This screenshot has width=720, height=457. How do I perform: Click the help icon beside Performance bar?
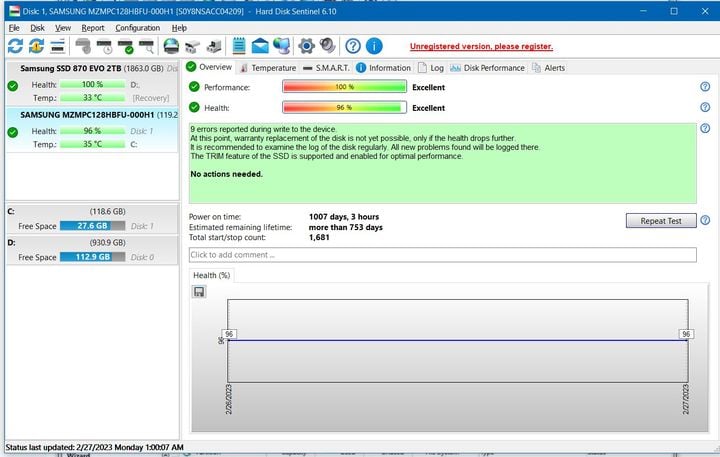[x=705, y=86]
